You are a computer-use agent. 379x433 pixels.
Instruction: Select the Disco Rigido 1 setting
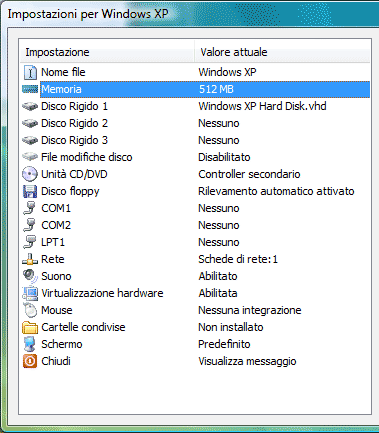(74, 106)
